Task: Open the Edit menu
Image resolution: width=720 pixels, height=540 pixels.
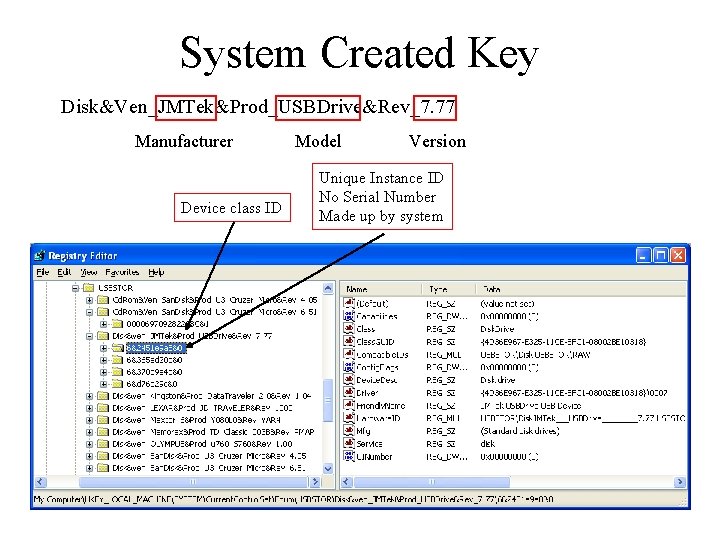Action: [64, 272]
